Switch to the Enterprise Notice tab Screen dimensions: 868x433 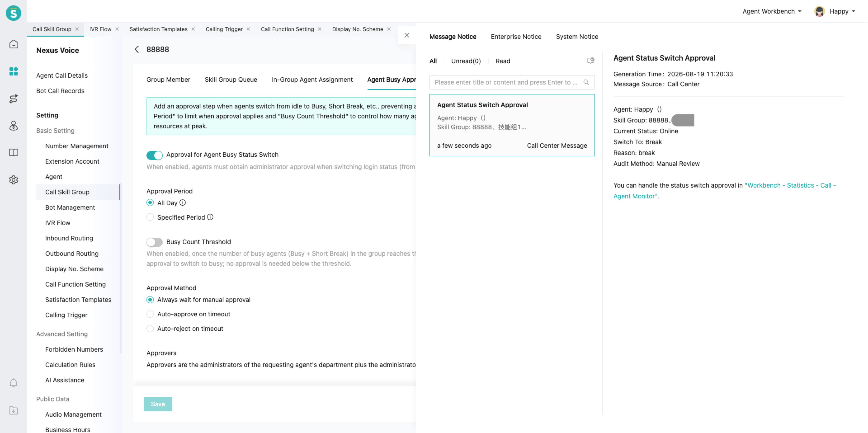(x=516, y=36)
